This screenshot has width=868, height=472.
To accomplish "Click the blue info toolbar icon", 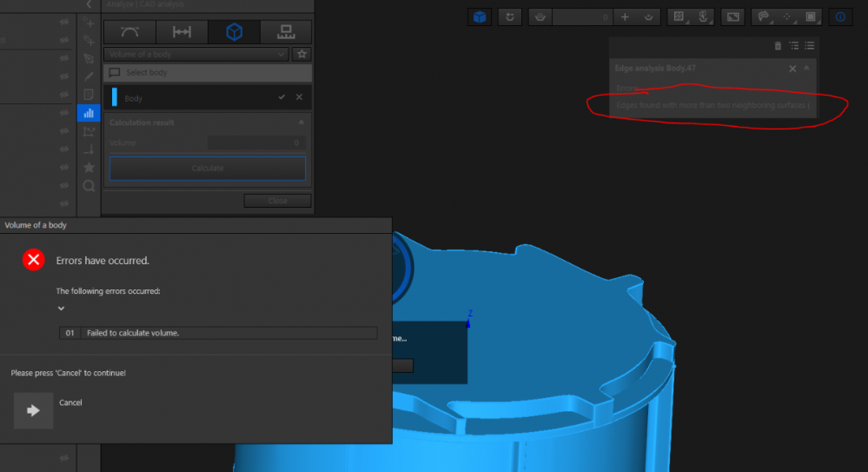I will click(840, 17).
